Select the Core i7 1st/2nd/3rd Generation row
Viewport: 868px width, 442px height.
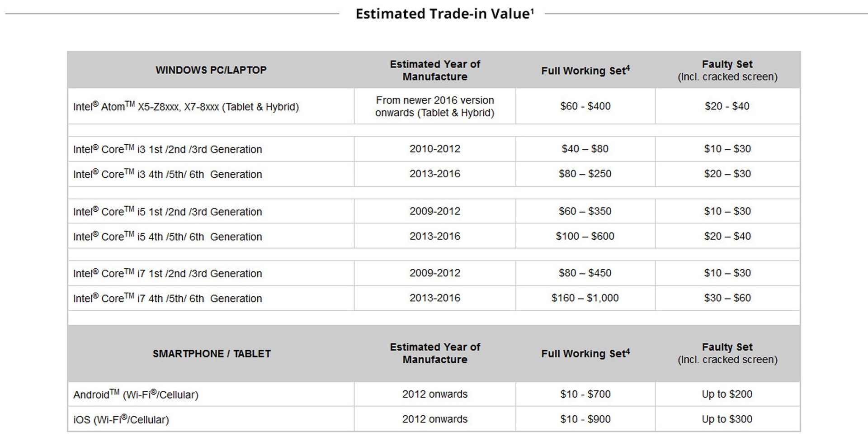click(434, 273)
